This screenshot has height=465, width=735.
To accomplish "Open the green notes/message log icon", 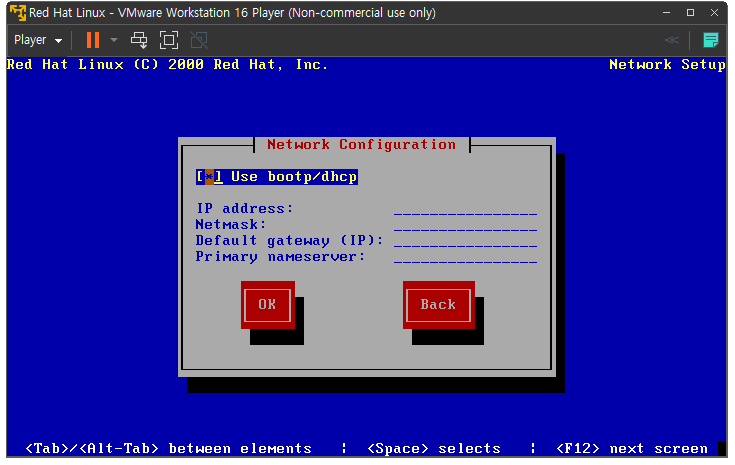I will 711,40.
